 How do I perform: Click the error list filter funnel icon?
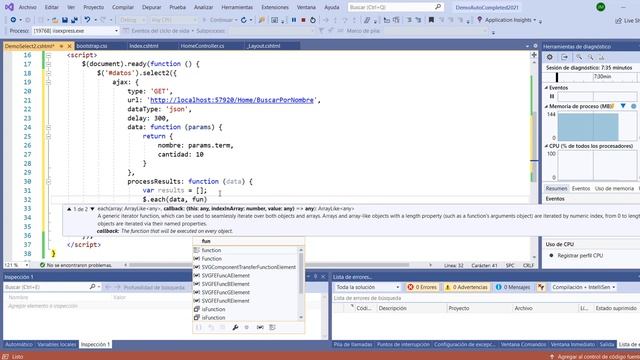pos(541,287)
